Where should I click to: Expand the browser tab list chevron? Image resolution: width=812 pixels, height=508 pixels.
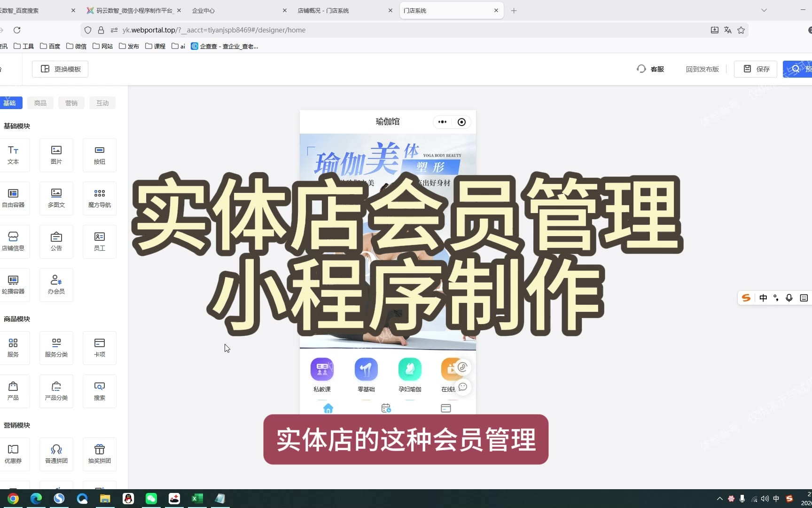point(764,10)
